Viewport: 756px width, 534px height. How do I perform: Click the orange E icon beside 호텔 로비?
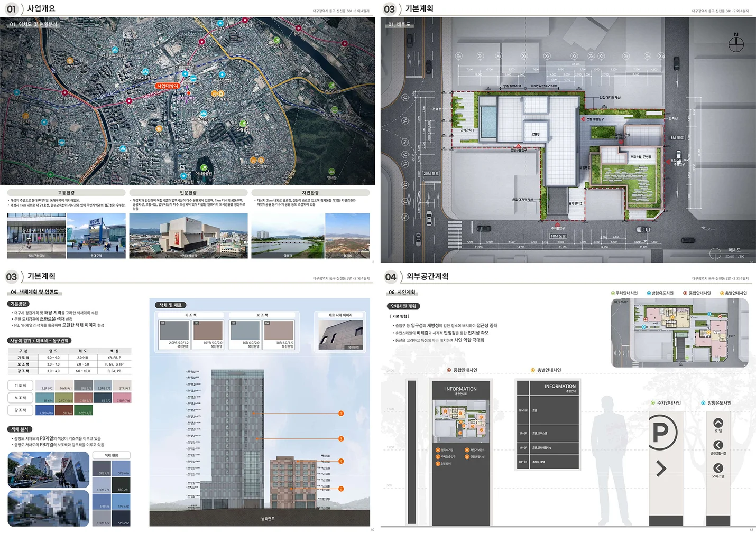[438, 464]
